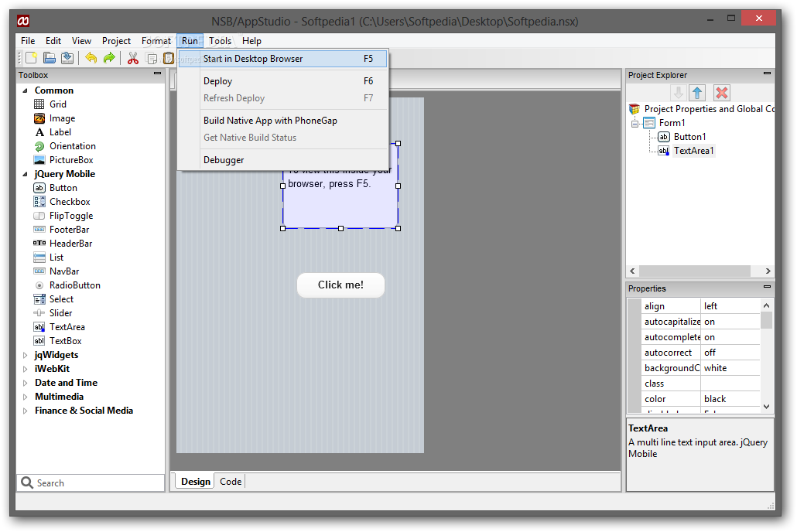Click the Paste clipboard icon
This screenshot has height=532, width=797.
point(169,59)
